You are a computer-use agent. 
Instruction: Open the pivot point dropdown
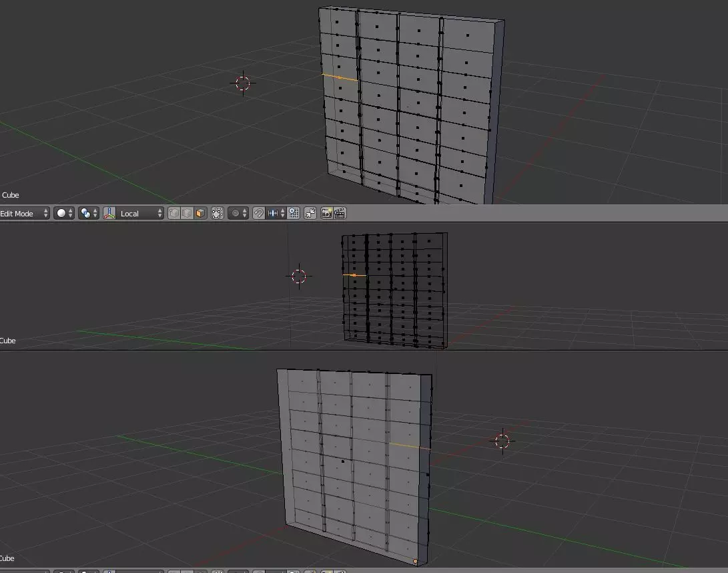88,213
